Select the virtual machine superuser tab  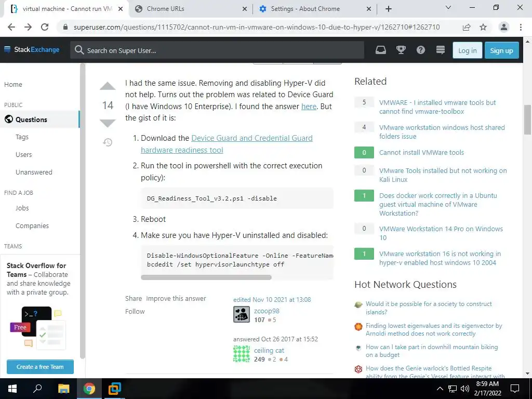pyautogui.click(x=67, y=9)
